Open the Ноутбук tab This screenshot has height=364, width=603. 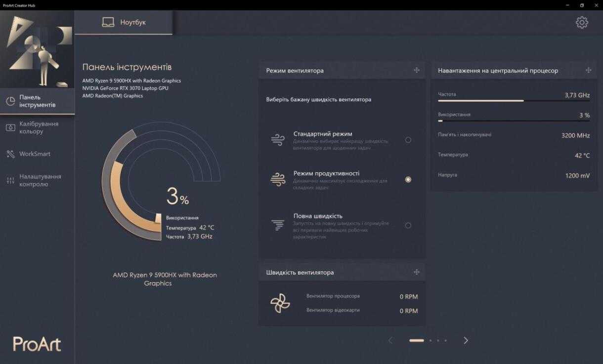pyautogui.click(x=124, y=23)
